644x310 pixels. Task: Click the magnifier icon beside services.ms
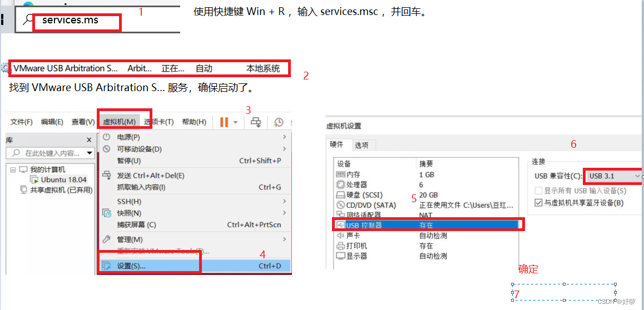click(27, 19)
